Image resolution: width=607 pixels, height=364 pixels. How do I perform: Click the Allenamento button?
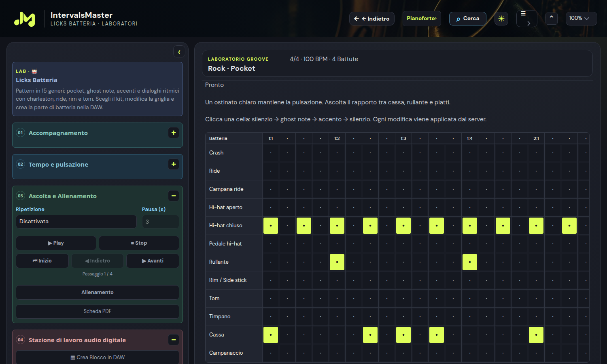coord(98,292)
